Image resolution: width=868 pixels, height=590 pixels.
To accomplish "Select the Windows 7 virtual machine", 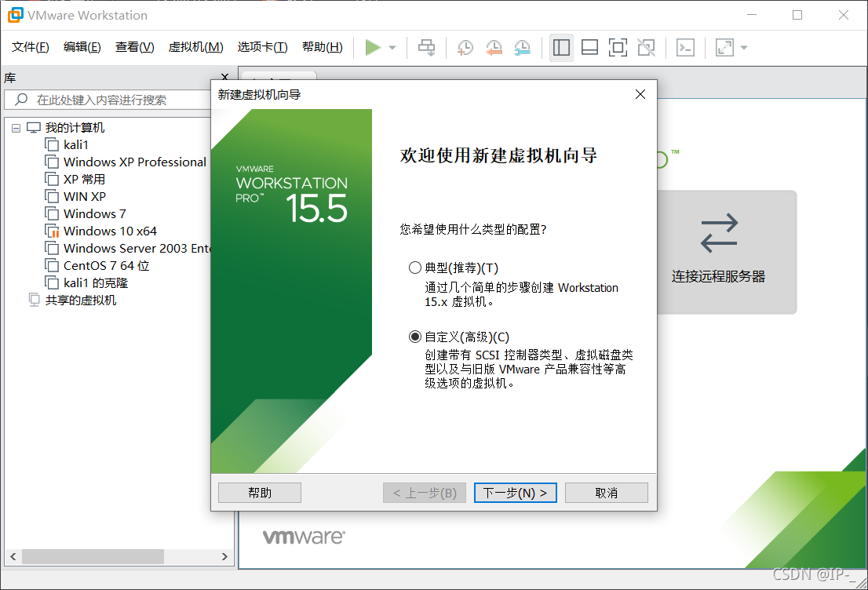I will pos(95,213).
